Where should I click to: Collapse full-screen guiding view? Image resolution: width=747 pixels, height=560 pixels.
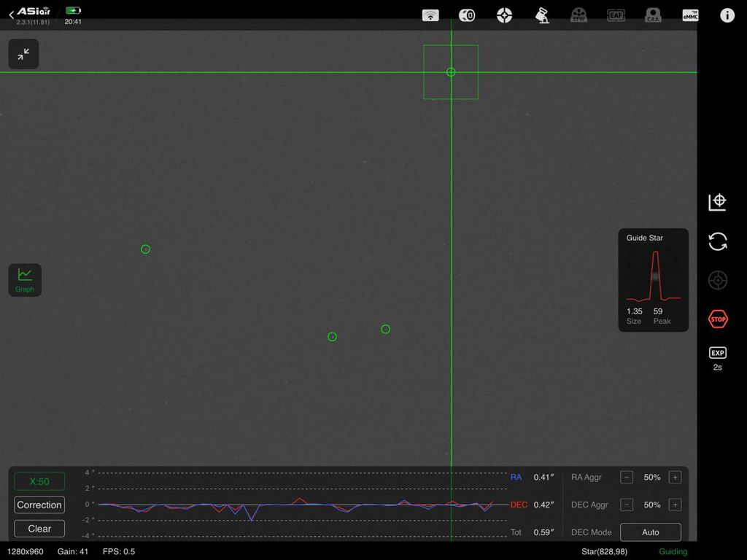click(23, 54)
